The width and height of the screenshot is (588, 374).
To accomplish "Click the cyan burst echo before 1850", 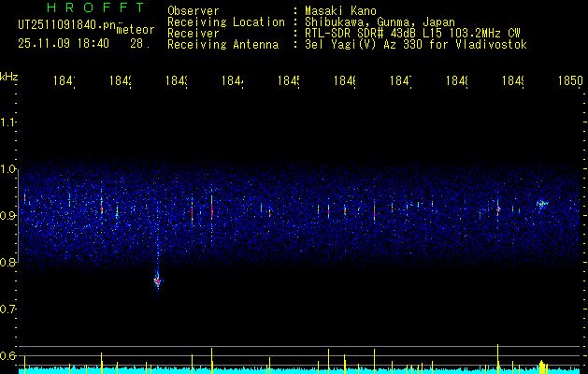I will pos(542,204).
